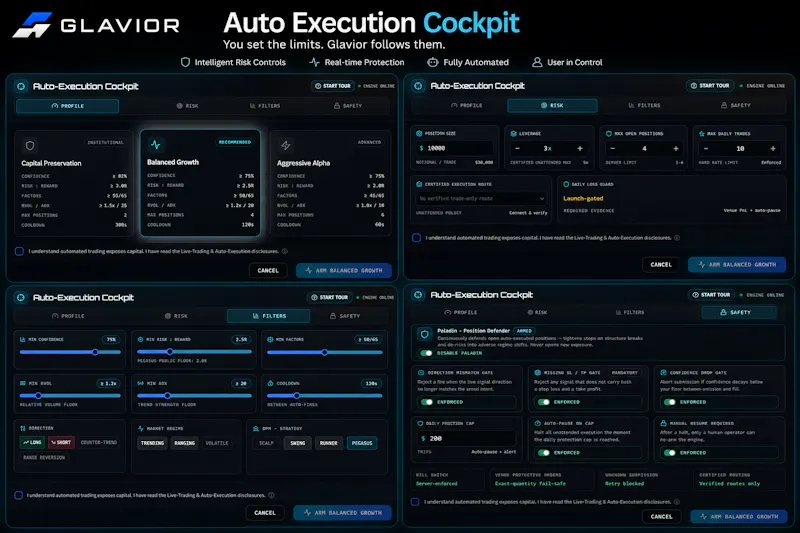Viewport: 800px width, 533px height.
Task: Click the Missing SL / TP Gate icon
Action: pyautogui.click(x=537, y=373)
